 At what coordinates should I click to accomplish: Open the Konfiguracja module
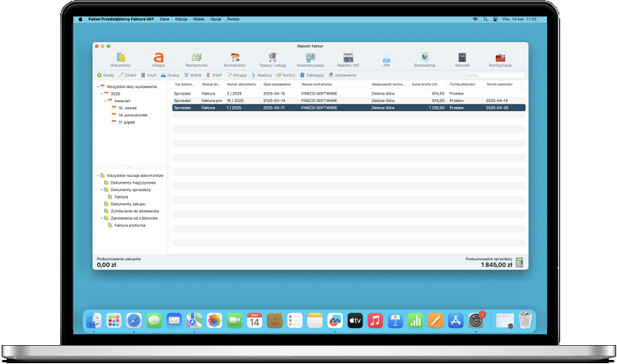pyautogui.click(x=500, y=60)
